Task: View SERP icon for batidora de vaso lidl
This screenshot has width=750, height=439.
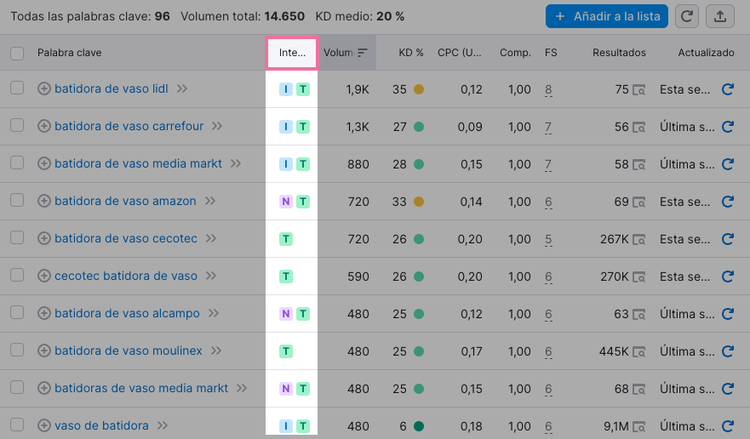Action: tap(639, 89)
